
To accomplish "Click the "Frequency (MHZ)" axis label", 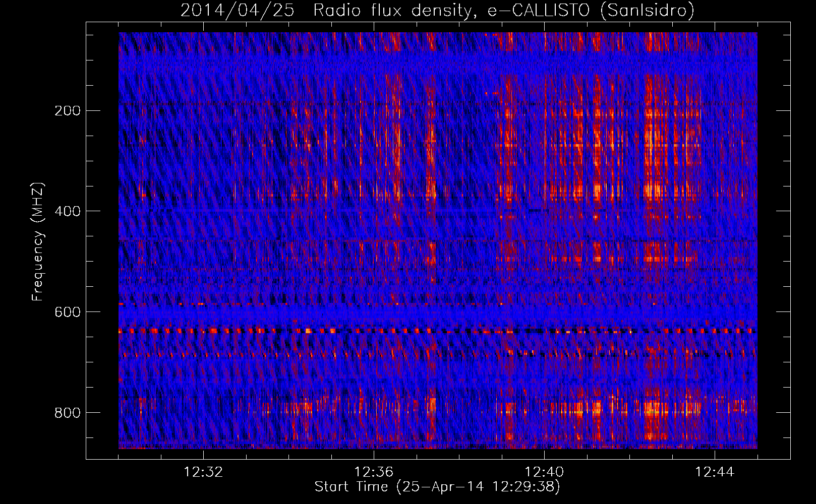I will (38, 241).
